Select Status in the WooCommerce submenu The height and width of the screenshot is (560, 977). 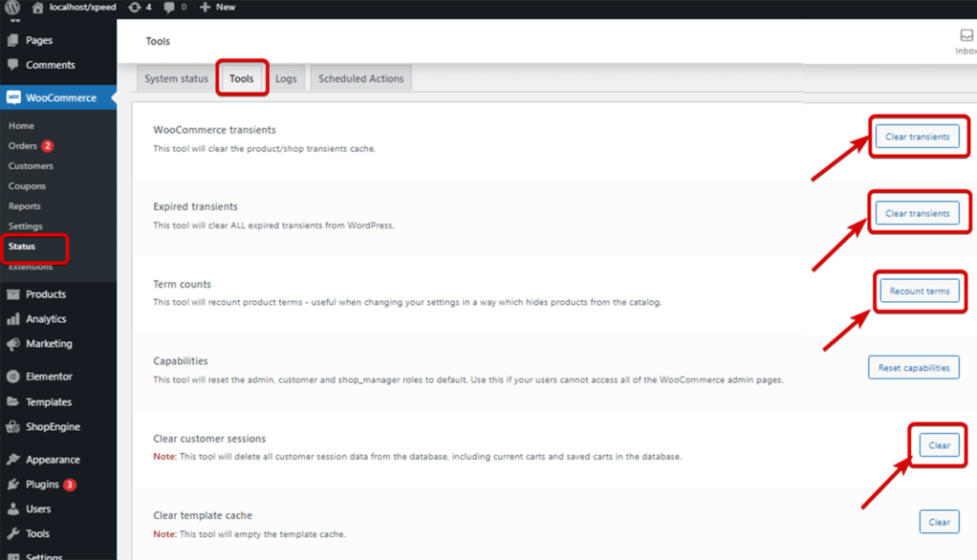[x=22, y=247]
